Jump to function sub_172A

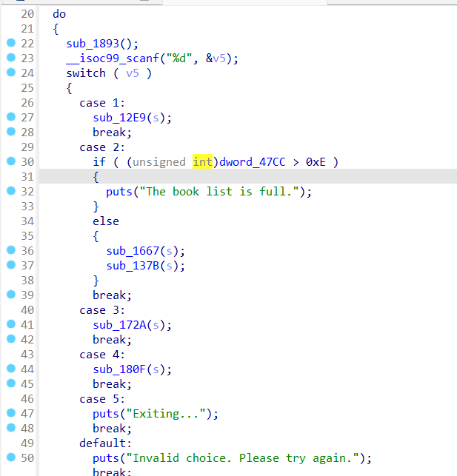pyautogui.click(x=119, y=325)
